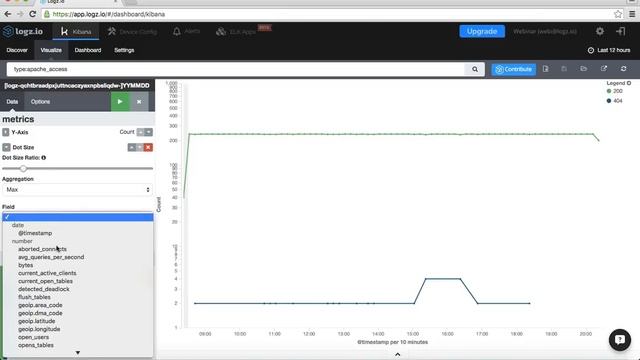Open the Last 12 hours time picker
Image resolution: width=640 pixels, height=360 pixels.
point(609,50)
